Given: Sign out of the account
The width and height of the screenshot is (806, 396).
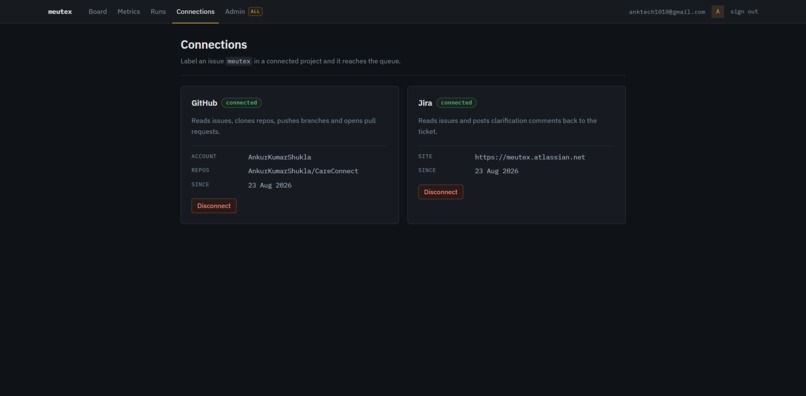Looking at the screenshot, I should click(x=744, y=11).
